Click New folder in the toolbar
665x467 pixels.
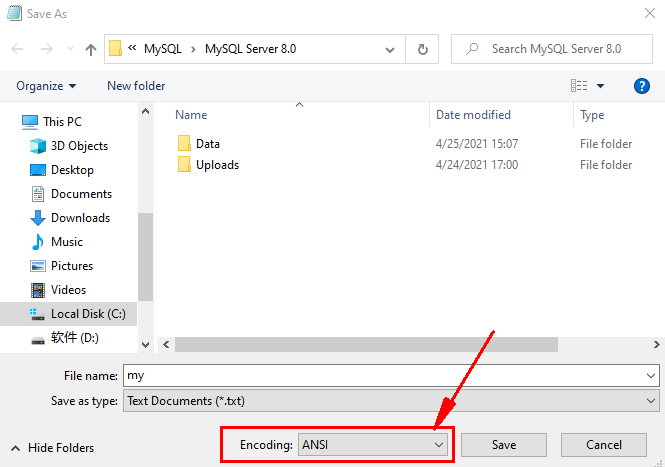coord(136,86)
